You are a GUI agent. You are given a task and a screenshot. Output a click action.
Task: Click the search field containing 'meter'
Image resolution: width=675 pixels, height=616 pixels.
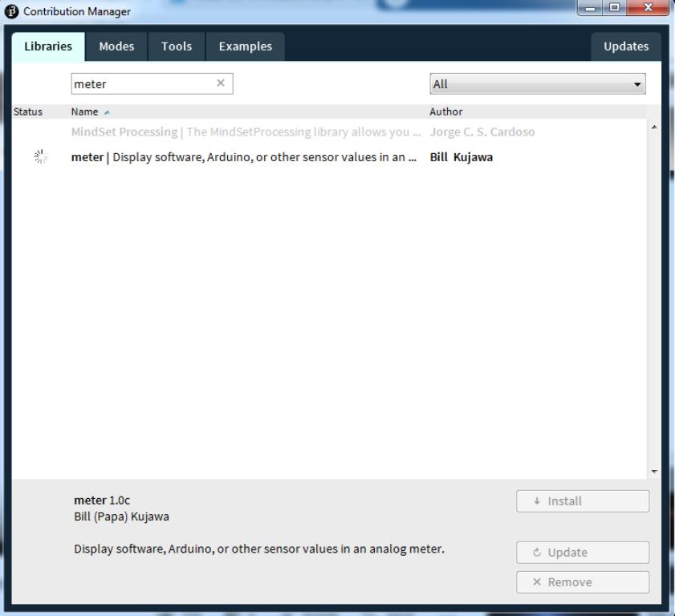[152, 83]
